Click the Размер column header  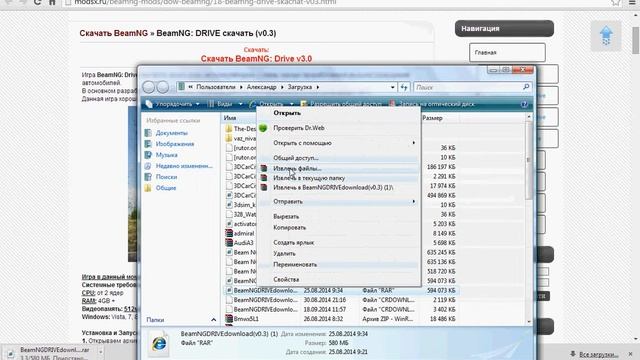(x=440, y=118)
